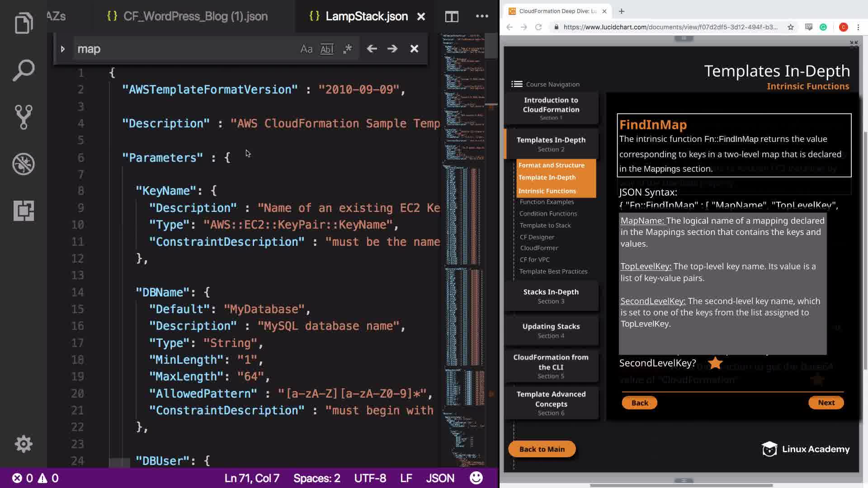Open the Extensions sidebar icon
This screenshot has height=488, width=868.
tap(24, 211)
